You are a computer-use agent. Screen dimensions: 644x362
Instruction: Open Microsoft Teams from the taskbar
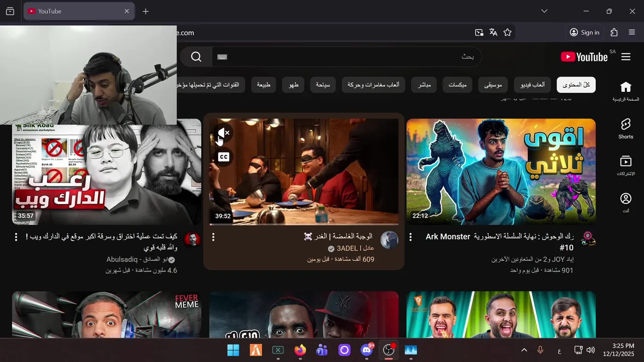[322, 350]
